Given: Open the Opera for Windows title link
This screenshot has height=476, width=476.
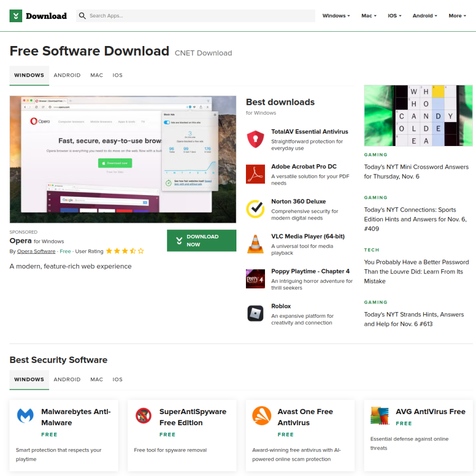Looking at the screenshot, I should point(36,241).
